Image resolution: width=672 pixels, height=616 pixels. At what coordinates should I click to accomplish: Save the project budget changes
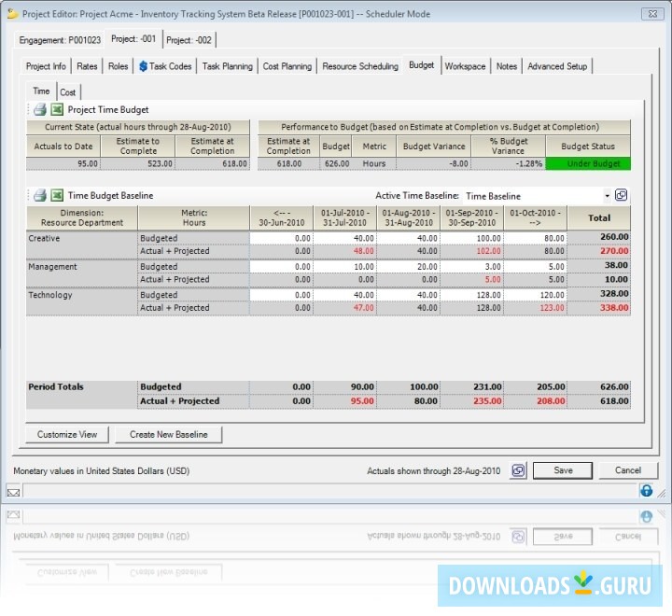[x=563, y=470]
